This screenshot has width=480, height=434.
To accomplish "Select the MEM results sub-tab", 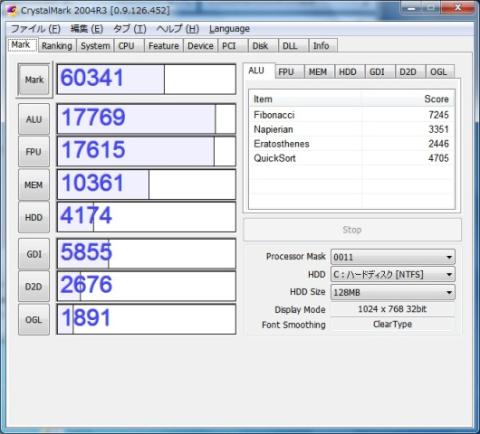I will click(x=318, y=72).
